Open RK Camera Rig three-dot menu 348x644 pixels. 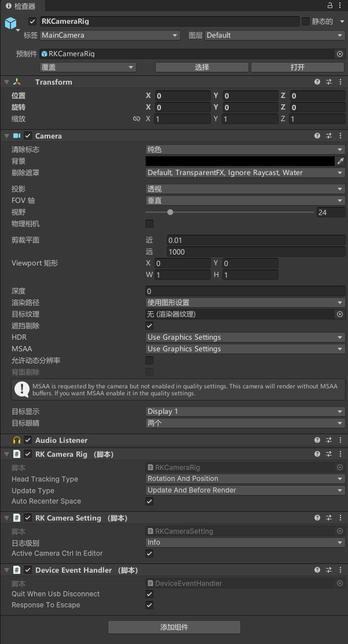340,454
